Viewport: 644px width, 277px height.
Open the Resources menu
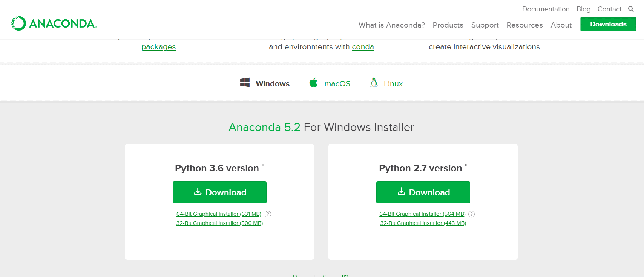pyautogui.click(x=524, y=25)
